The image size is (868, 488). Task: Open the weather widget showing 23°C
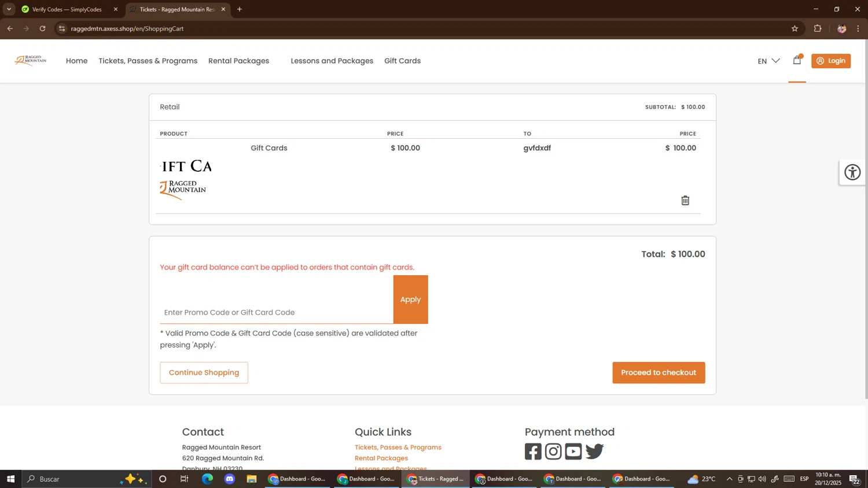(x=701, y=479)
